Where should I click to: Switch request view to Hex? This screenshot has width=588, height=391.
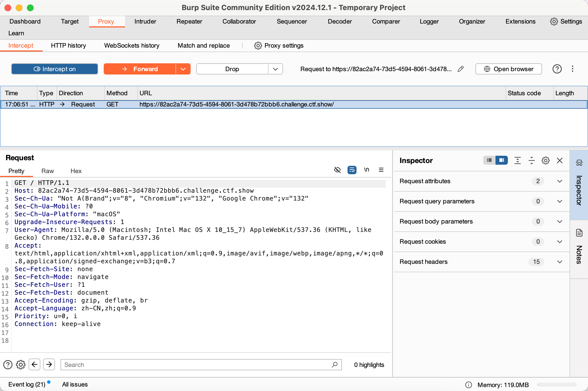click(x=76, y=171)
